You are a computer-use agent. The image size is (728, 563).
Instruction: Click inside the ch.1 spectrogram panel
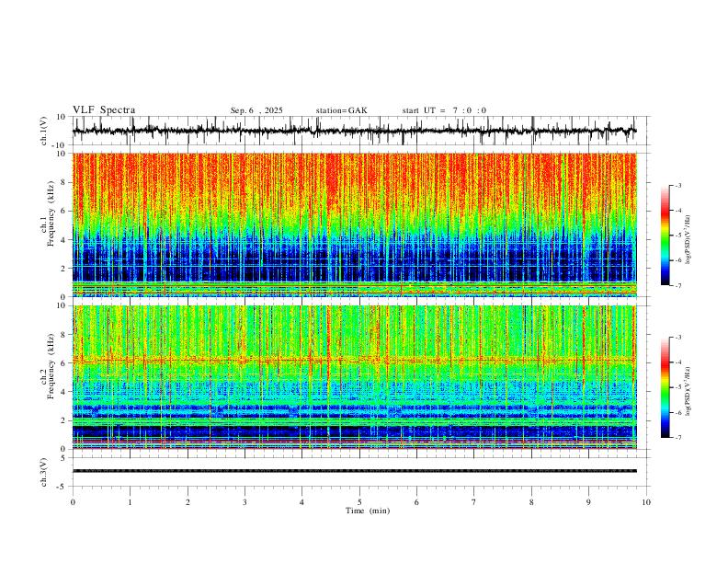(355, 224)
